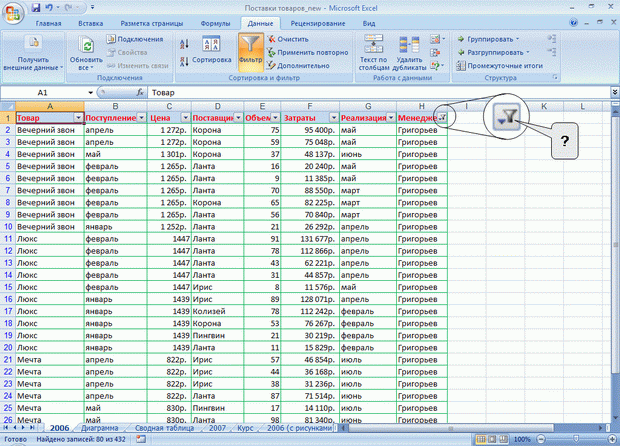620x446 pixels.
Task: Open the Затраты column filter dropdown
Action: tap(334, 117)
